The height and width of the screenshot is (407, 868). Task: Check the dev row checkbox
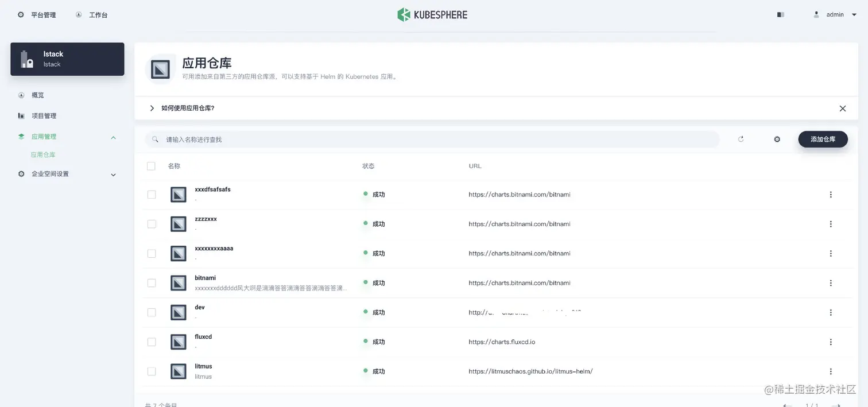pos(152,312)
